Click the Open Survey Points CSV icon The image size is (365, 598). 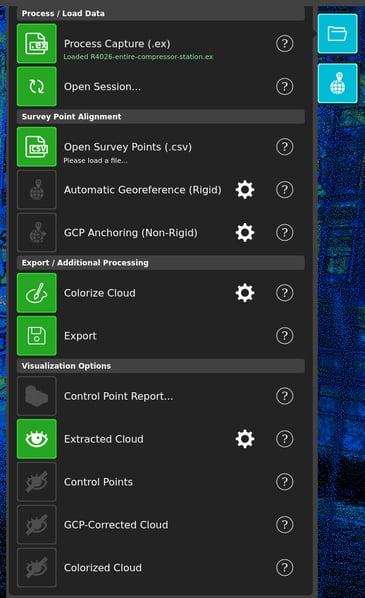(37, 147)
